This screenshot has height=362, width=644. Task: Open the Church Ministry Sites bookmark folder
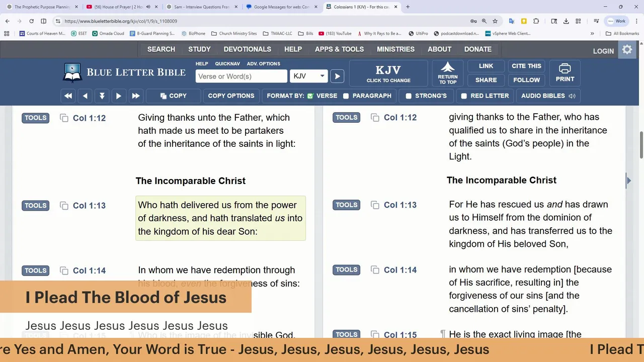[x=233, y=34]
